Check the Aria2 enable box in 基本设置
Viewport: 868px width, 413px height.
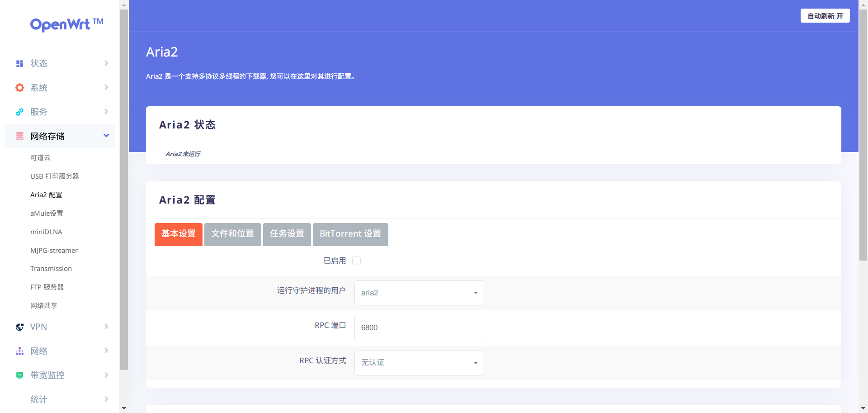pos(356,261)
